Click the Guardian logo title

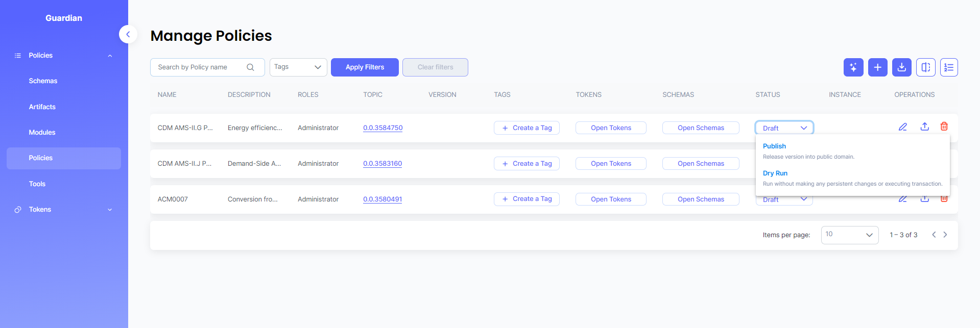point(64,18)
